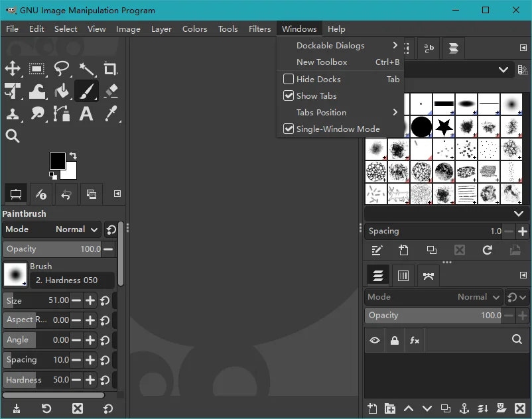Select the Smudge tool

(37, 113)
